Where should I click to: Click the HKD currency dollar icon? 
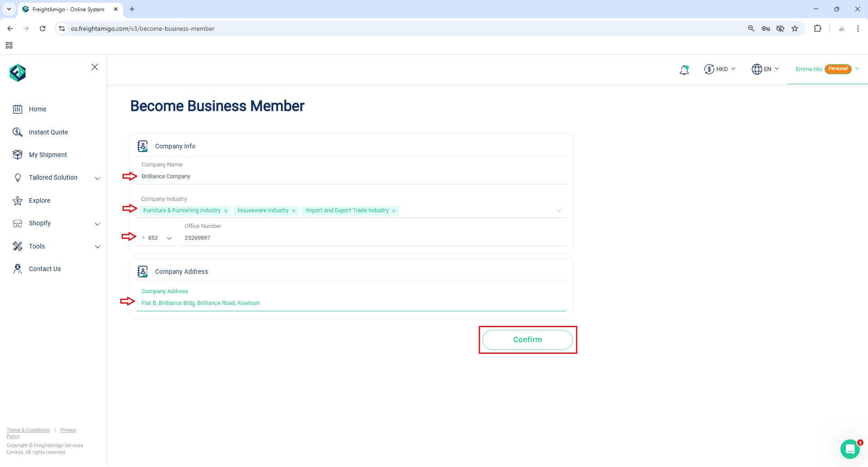tap(709, 69)
